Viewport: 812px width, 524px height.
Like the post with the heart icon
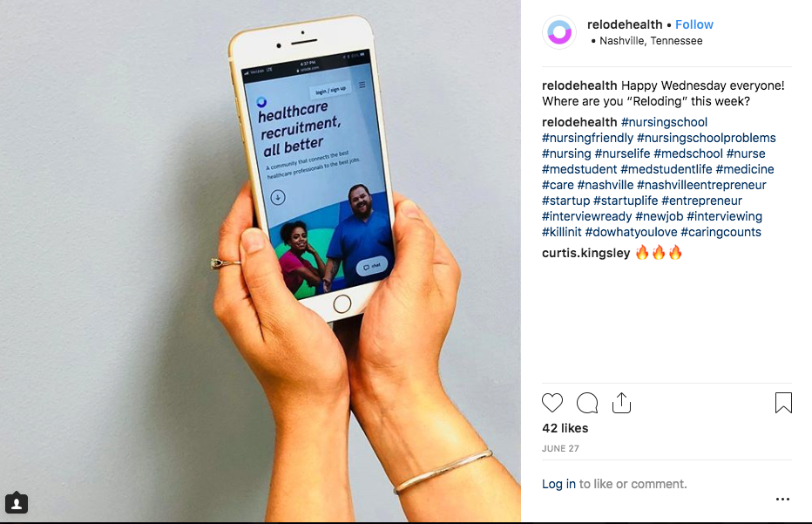tap(552, 403)
